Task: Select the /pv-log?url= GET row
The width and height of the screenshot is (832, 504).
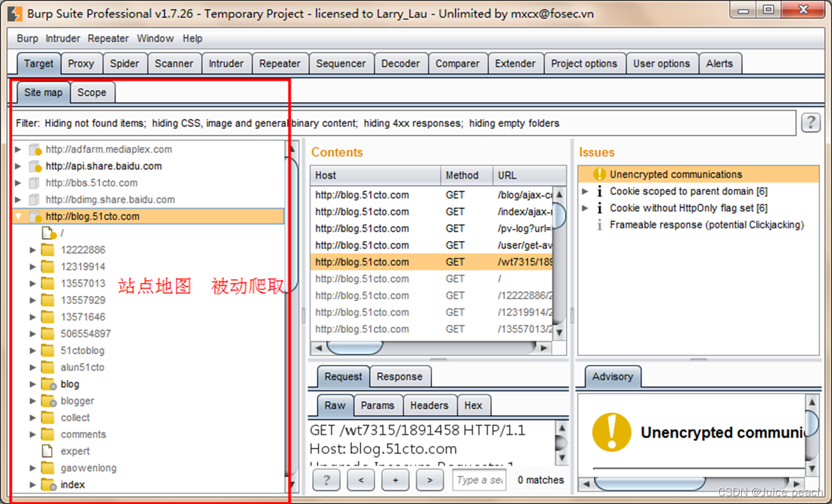Action: pos(432,228)
